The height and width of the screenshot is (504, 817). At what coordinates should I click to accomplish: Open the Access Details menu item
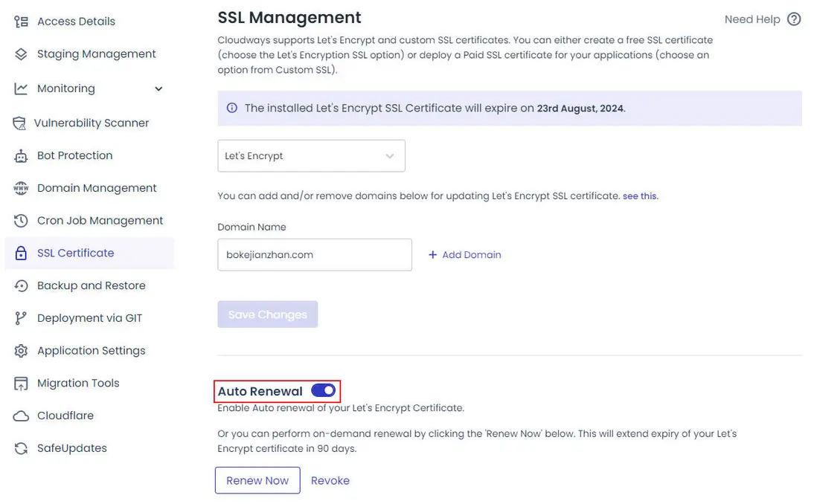[x=76, y=22]
